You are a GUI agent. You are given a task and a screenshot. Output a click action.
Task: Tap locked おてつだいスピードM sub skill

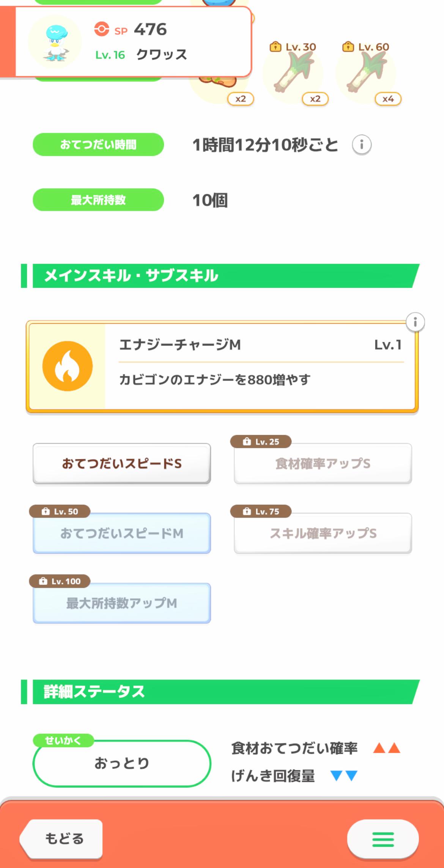coord(122,533)
